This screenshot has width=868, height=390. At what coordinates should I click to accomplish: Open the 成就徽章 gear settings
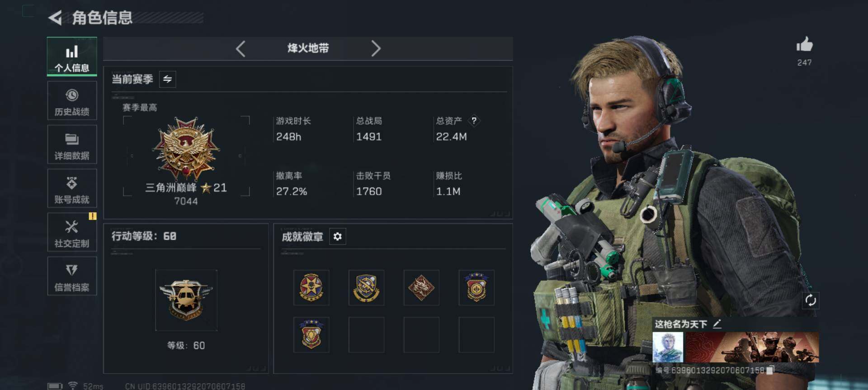(x=338, y=236)
